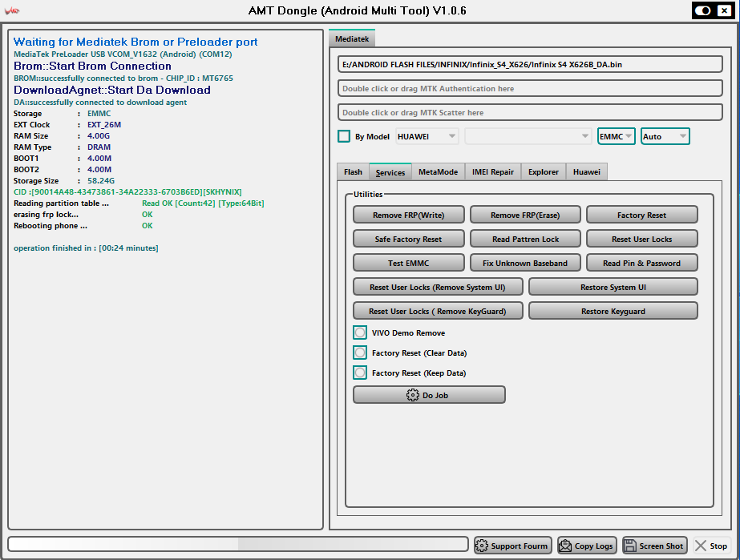Click 'Rebooting phone ...' log row
This screenshot has height=560, width=740.
tap(83, 225)
